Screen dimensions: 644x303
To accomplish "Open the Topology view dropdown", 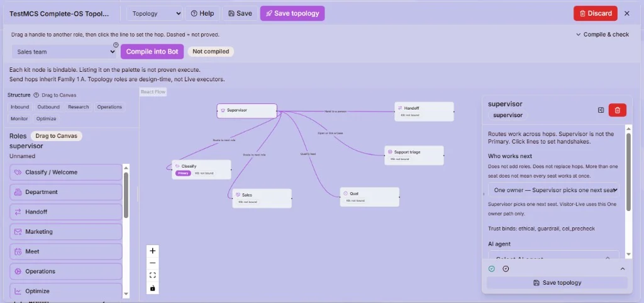I will click(x=155, y=13).
